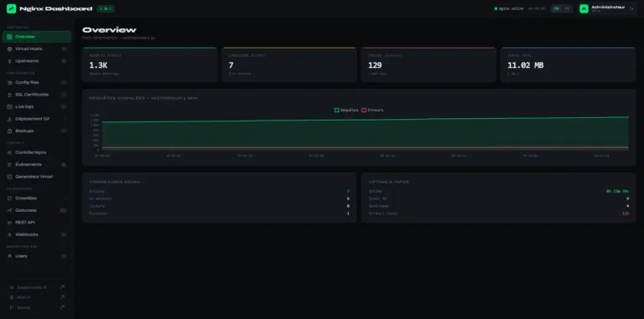Viewport: 644px width, 319px height.
Task: Click the green Actives value 7
Action: [x=348, y=191]
